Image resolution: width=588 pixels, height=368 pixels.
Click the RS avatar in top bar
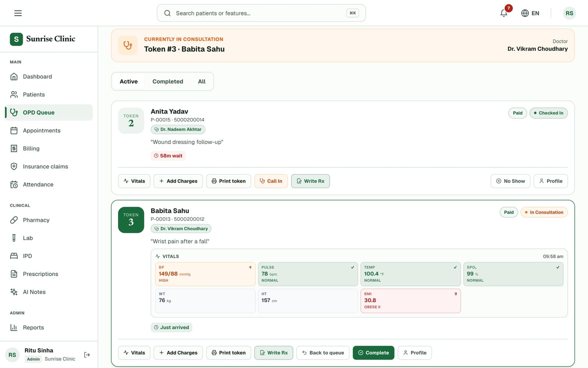pos(569,13)
